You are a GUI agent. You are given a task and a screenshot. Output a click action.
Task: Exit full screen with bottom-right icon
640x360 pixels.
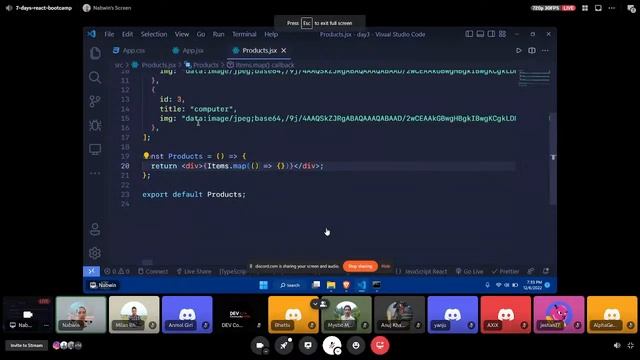point(631,345)
